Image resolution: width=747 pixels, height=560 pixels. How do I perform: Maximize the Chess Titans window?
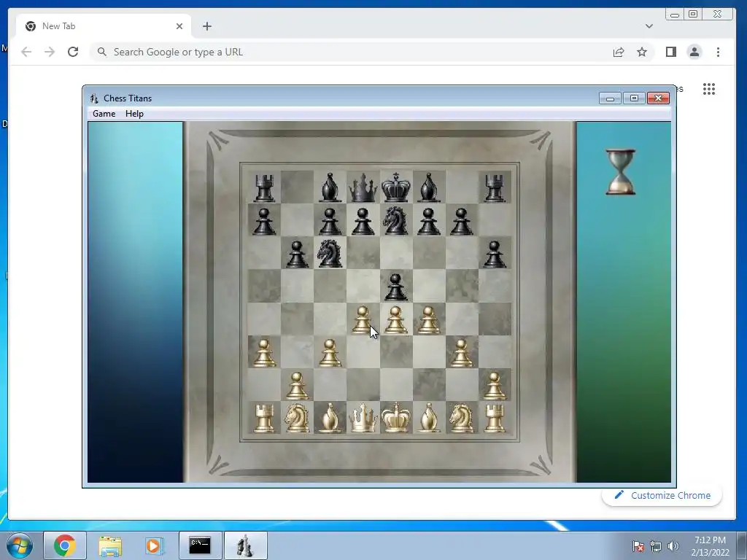tap(634, 98)
